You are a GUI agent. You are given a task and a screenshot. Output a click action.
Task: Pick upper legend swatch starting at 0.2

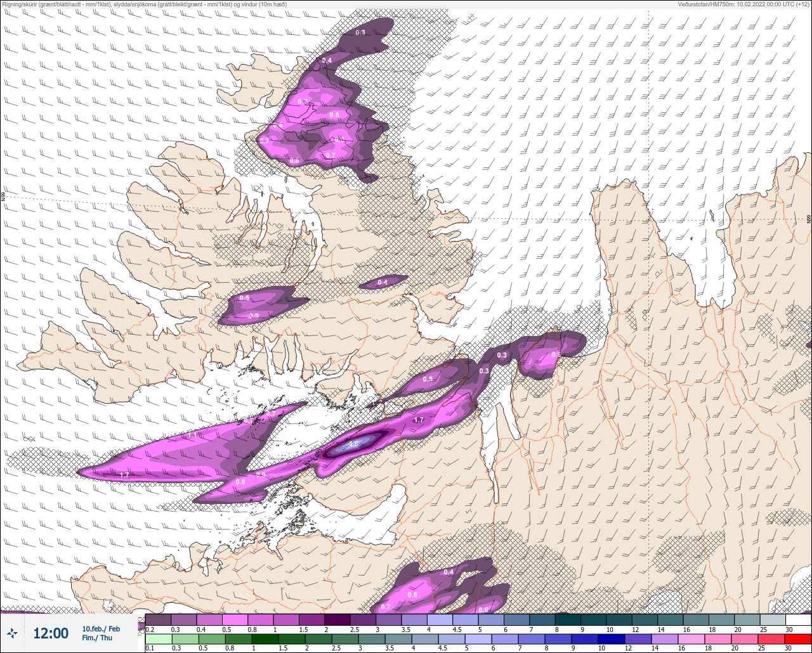tap(158, 619)
